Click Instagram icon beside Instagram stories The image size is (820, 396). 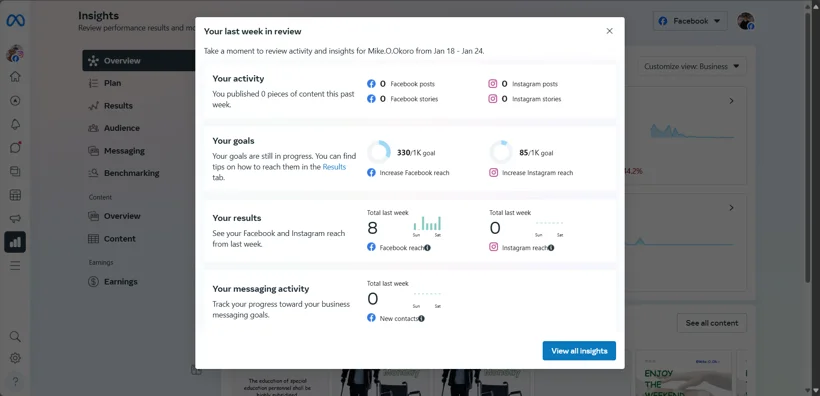pyautogui.click(x=493, y=99)
